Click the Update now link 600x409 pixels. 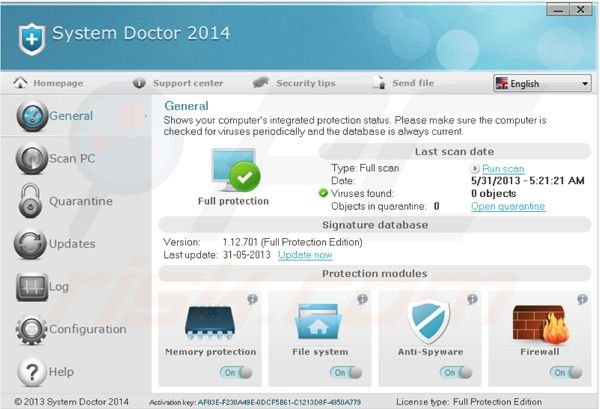[x=305, y=255]
